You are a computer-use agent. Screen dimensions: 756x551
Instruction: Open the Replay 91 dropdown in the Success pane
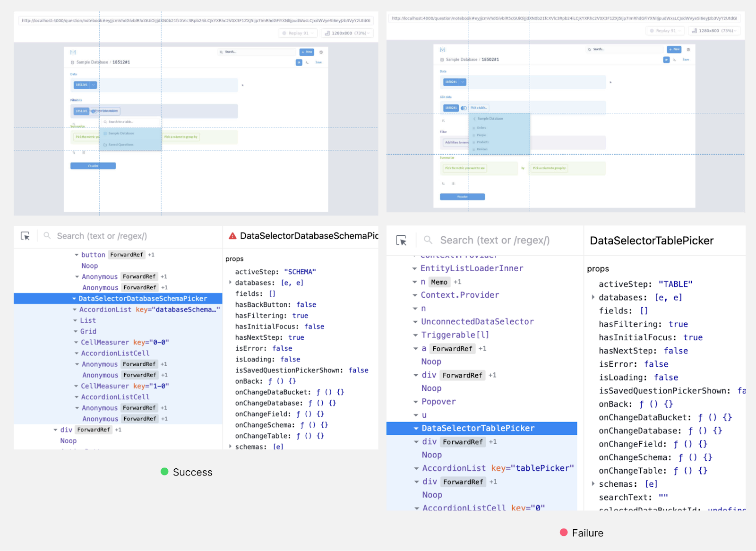tap(298, 33)
